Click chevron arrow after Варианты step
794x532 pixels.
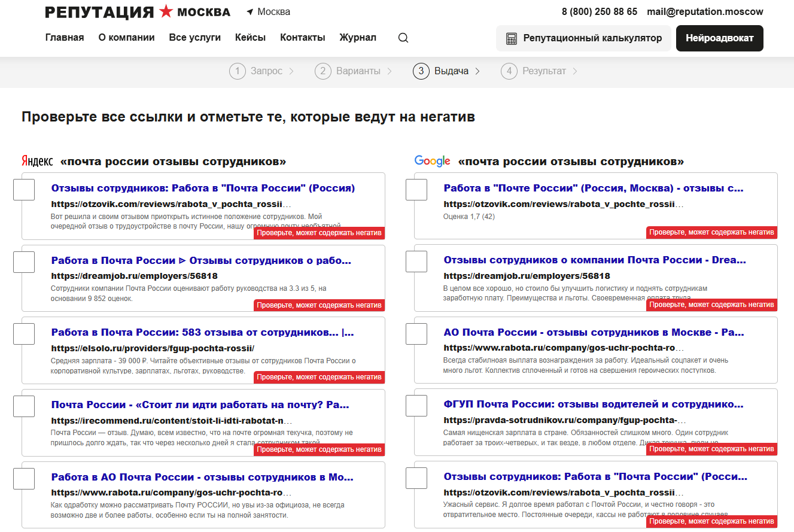tap(390, 71)
